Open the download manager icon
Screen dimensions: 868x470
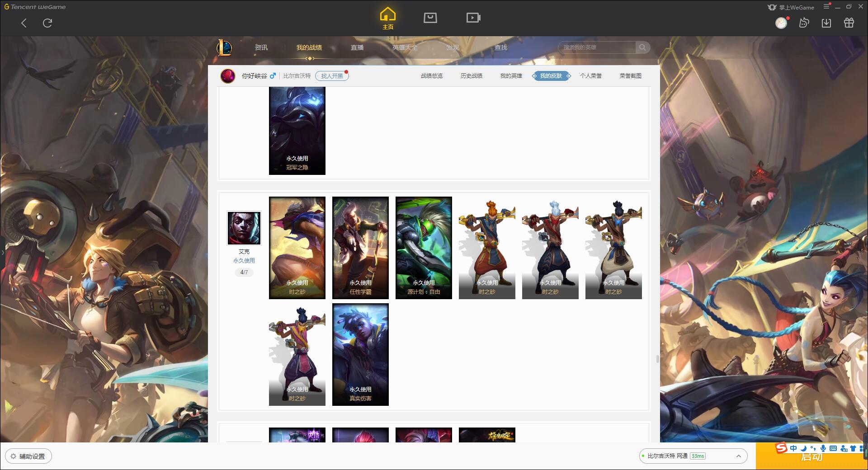(x=826, y=23)
